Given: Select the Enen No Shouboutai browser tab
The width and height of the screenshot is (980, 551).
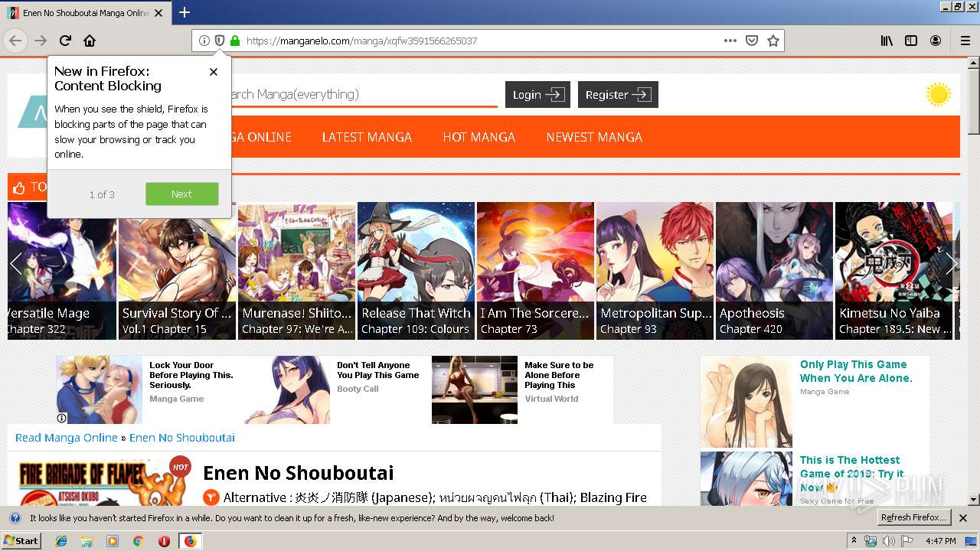Looking at the screenshot, I should coord(86,12).
